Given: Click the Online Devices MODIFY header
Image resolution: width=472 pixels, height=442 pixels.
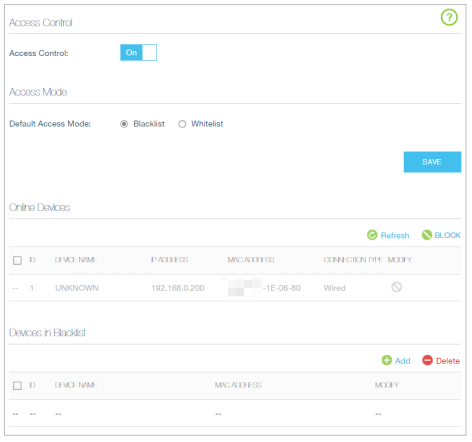Looking at the screenshot, I should (x=400, y=260).
